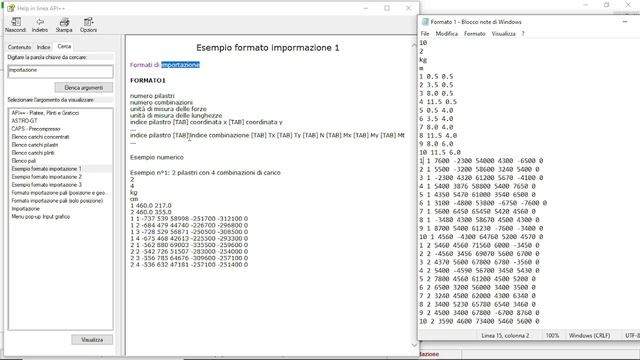640x360 pixels.
Task: Click the help page scroll-up arrow
Action: (x=414, y=44)
